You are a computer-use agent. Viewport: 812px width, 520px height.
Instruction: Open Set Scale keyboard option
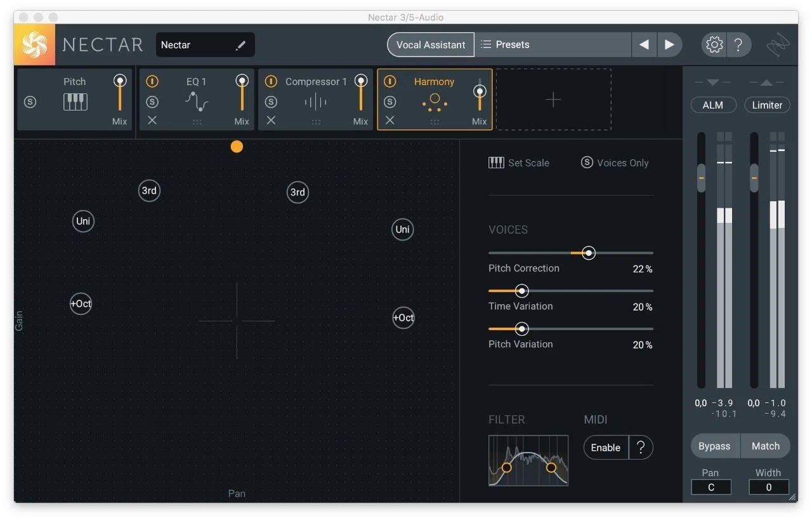pyautogui.click(x=519, y=163)
